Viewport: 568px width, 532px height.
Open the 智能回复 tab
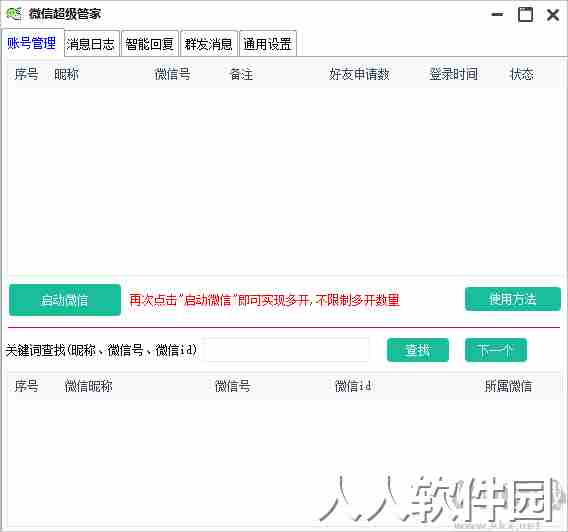pyautogui.click(x=150, y=44)
